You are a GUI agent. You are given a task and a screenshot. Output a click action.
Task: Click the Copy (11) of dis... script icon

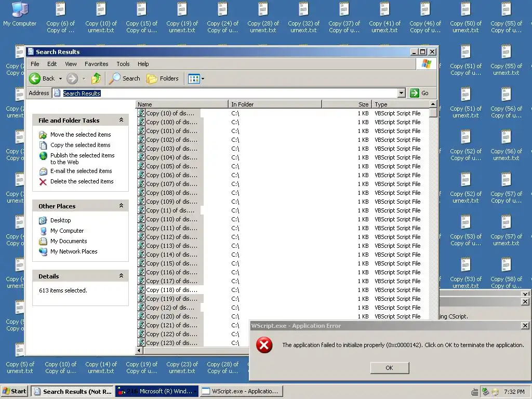pos(141,210)
